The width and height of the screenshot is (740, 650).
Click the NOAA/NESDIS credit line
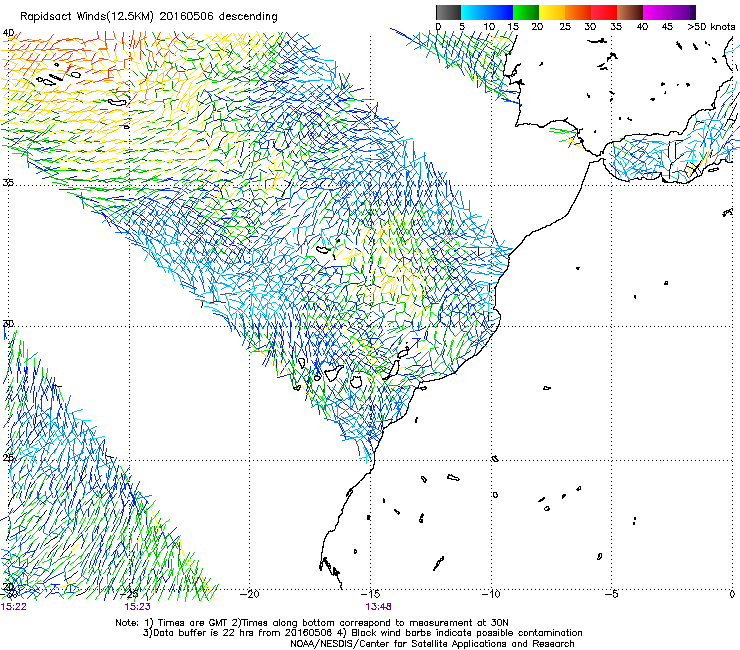[x=432, y=644]
